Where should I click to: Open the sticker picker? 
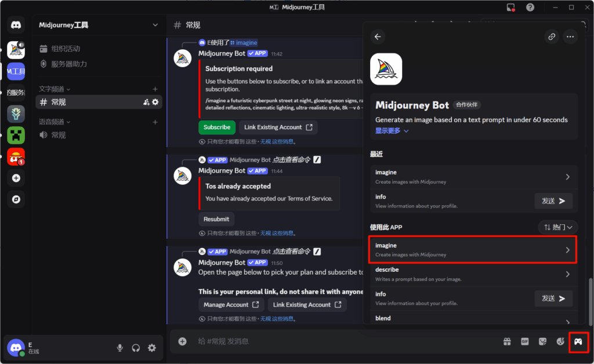coord(542,341)
